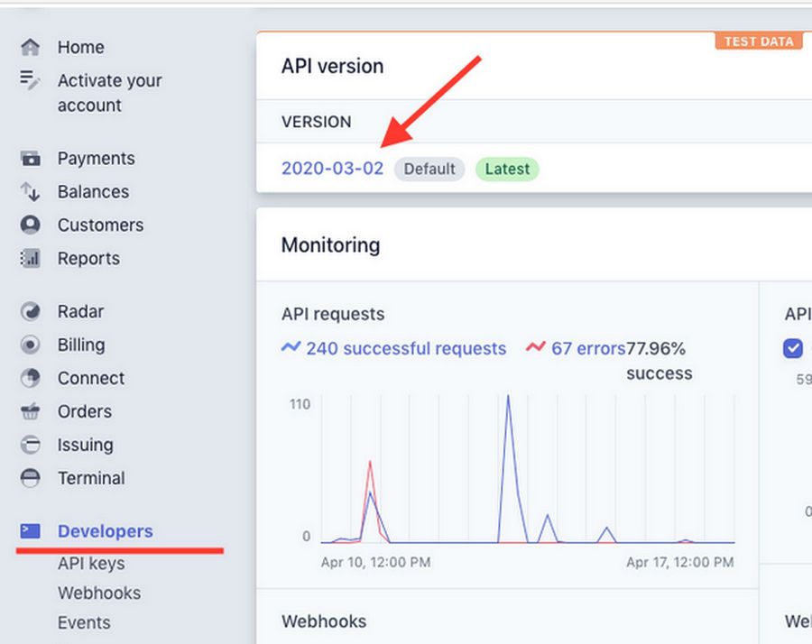The width and height of the screenshot is (812, 644).
Task: Click the Payments icon in sidebar
Action: click(x=31, y=159)
